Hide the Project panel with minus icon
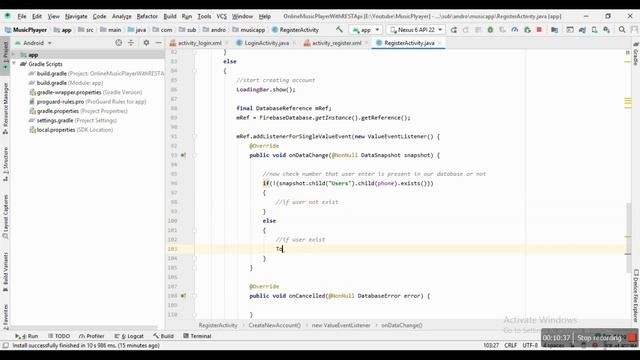The image size is (640, 360). pyautogui.click(x=158, y=42)
